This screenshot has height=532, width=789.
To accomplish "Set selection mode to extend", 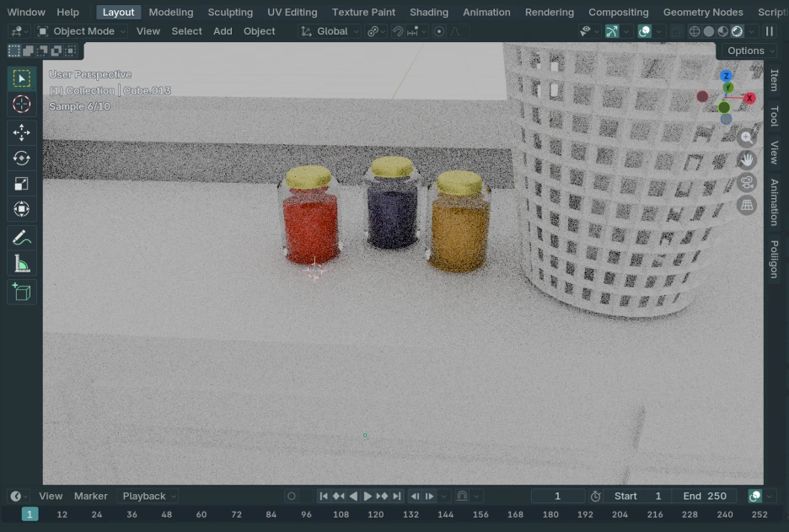I will pos(28,51).
